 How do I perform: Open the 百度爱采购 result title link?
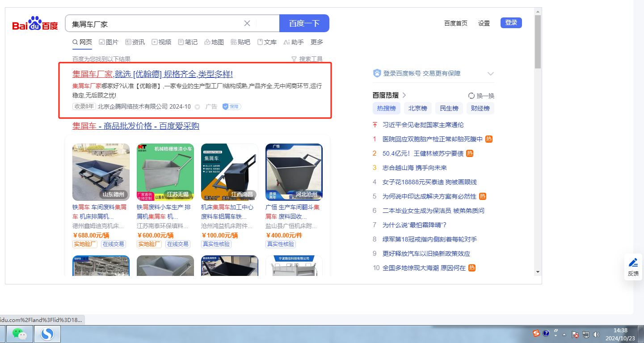point(136,126)
